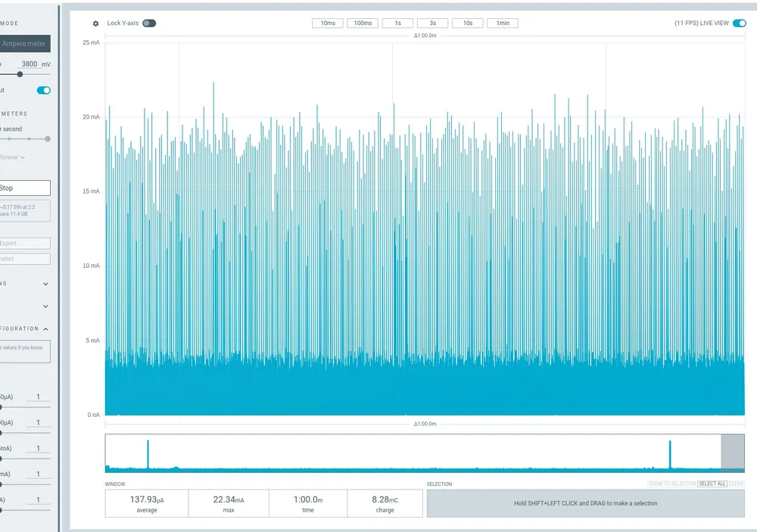Collapse the configuration section chevron

[45, 329]
